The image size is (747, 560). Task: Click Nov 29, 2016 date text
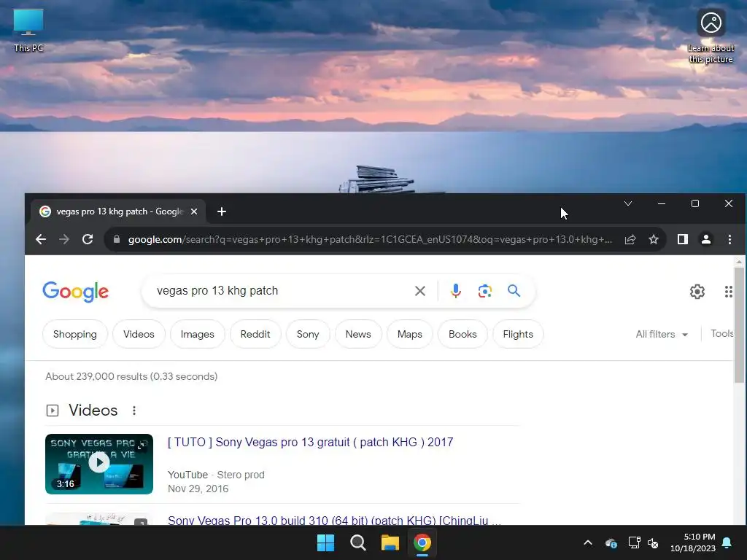[x=198, y=489]
